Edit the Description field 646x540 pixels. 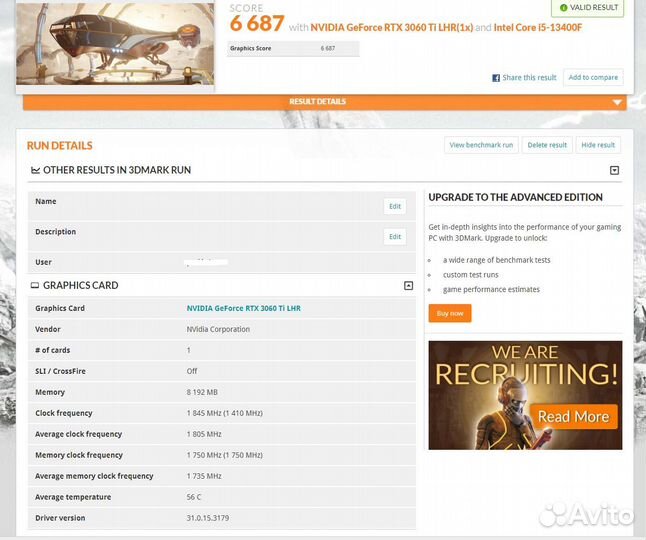(x=395, y=237)
